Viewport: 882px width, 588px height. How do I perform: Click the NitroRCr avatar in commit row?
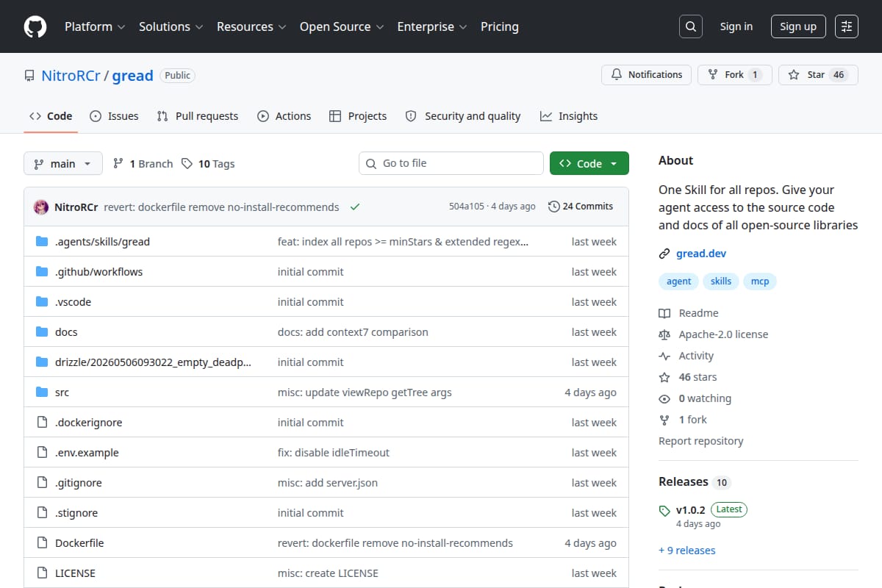click(41, 207)
